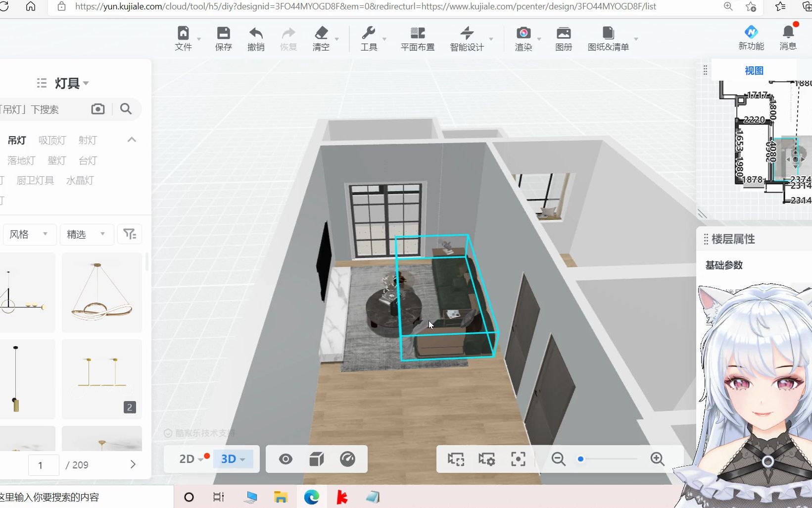Undo last action with 撤销
Viewport: 812px width, 508px height.
click(x=256, y=39)
